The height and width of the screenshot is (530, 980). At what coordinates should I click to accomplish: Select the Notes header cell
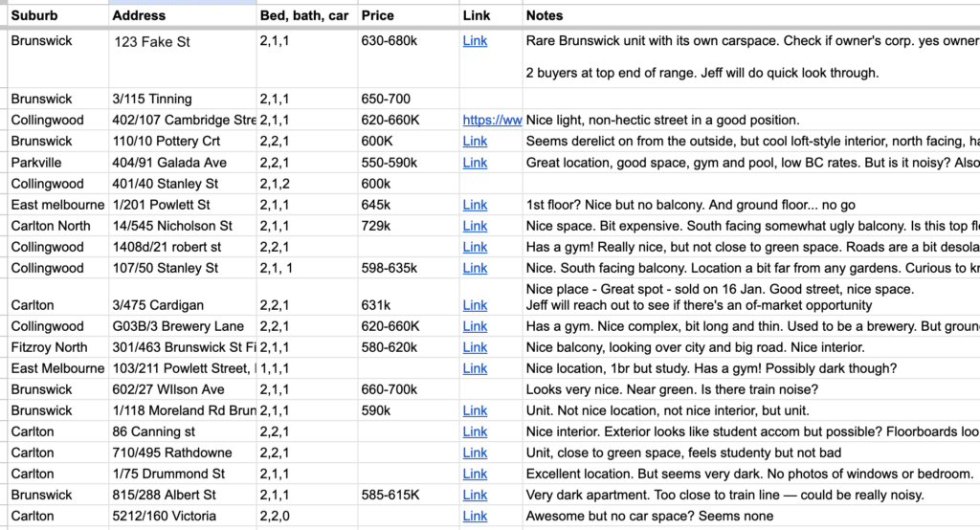[x=545, y=15]
